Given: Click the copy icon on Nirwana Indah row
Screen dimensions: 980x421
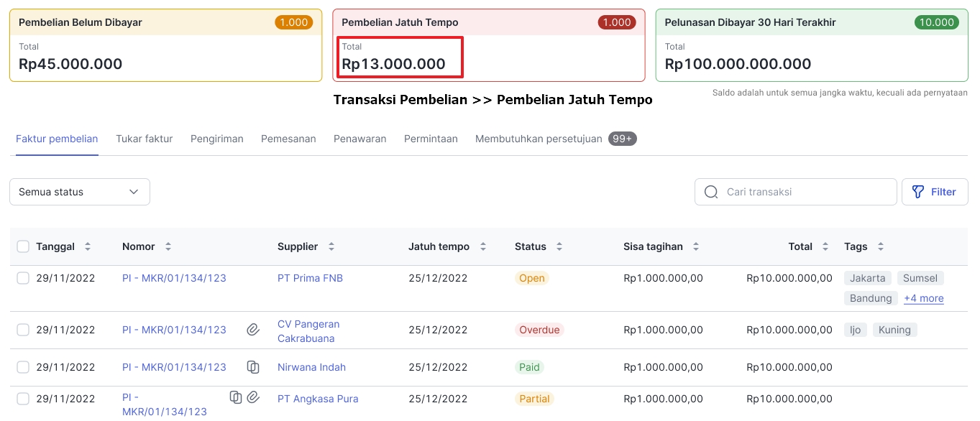Looking at the screenshot, I should point(252,367).
